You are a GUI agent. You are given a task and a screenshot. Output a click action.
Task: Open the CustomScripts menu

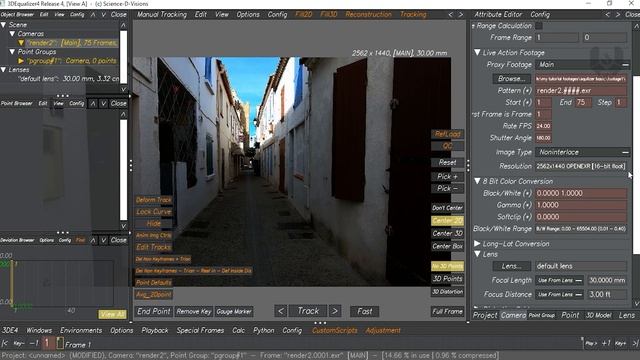click(335, 330)
